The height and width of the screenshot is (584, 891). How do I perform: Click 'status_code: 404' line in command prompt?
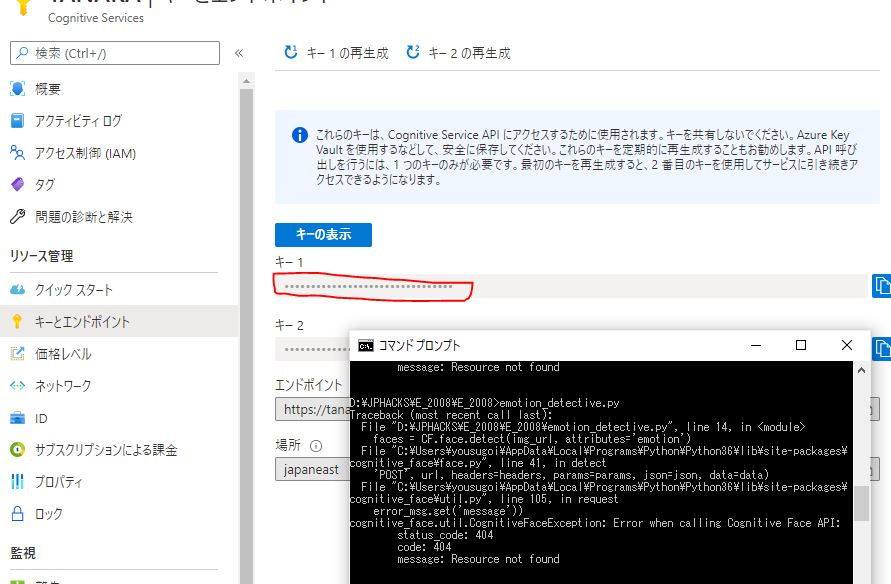click(445, 535)
